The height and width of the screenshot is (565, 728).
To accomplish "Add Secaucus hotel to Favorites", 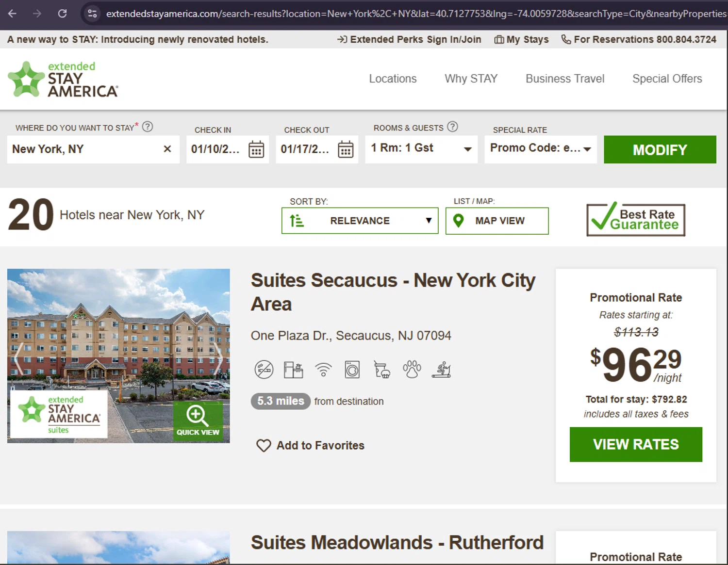I will [x=311, y=445].
